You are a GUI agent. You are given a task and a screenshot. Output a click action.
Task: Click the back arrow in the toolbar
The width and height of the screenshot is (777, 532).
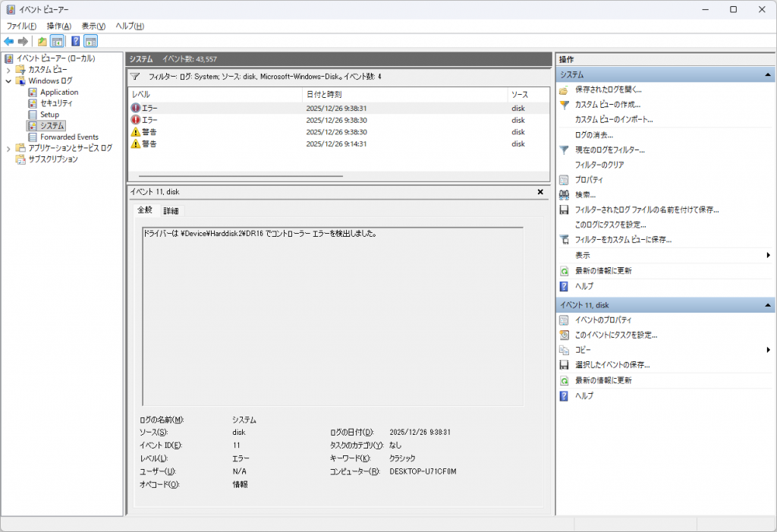[8, 41]
